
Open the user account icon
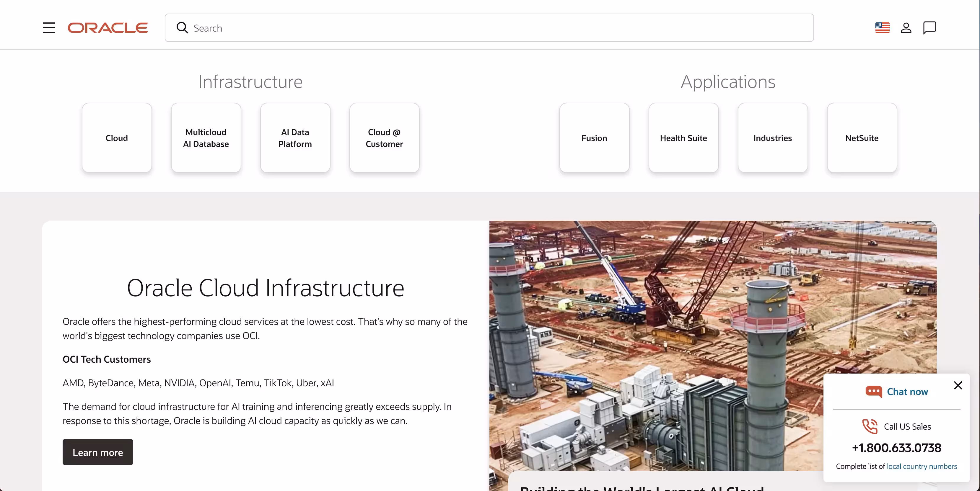pyautogui.click(x=906, y=28)
